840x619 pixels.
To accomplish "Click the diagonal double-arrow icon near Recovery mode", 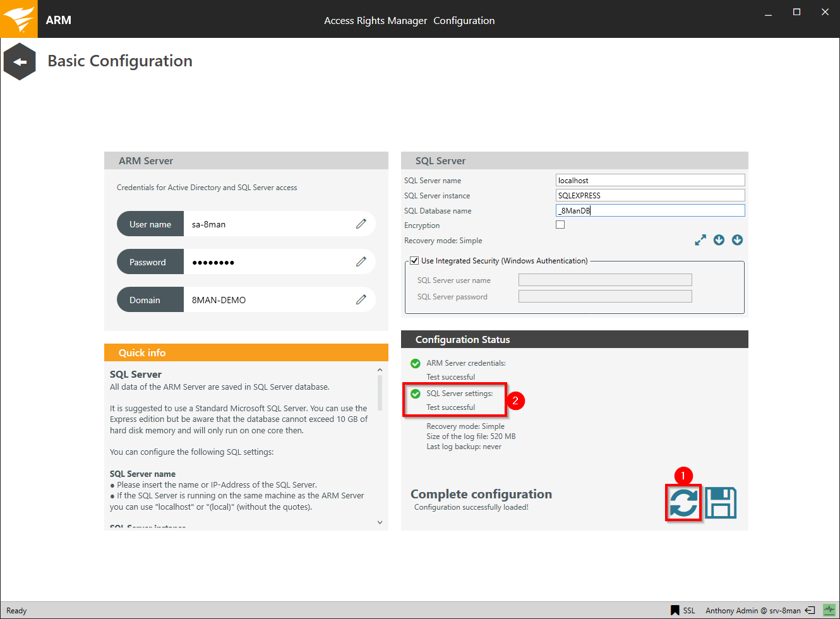I will 700,240.
